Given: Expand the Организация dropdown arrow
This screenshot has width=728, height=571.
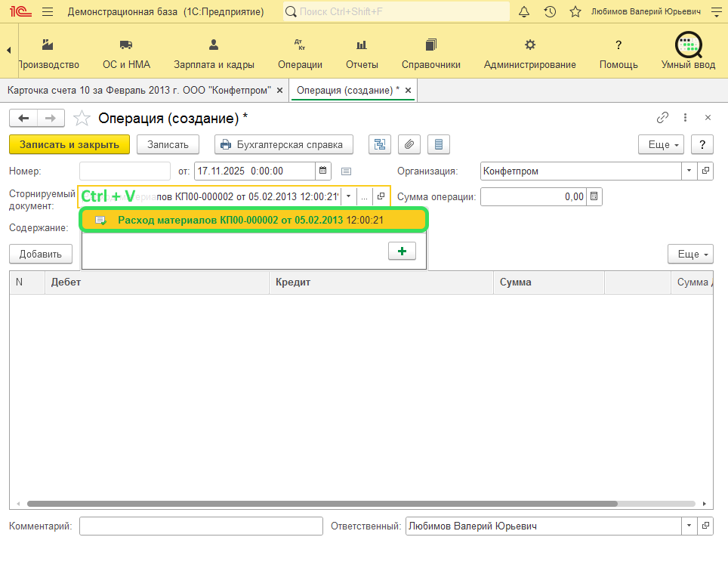Looking at the screenshot, I should (689, 171).
